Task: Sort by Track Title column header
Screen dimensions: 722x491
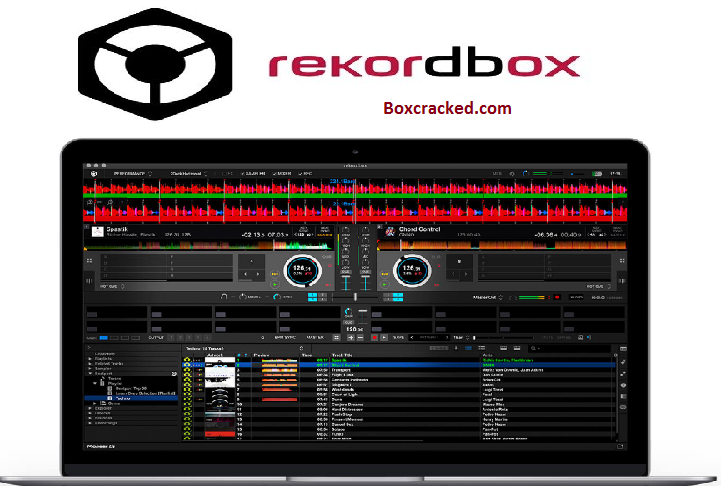Action: click(342, 355)
